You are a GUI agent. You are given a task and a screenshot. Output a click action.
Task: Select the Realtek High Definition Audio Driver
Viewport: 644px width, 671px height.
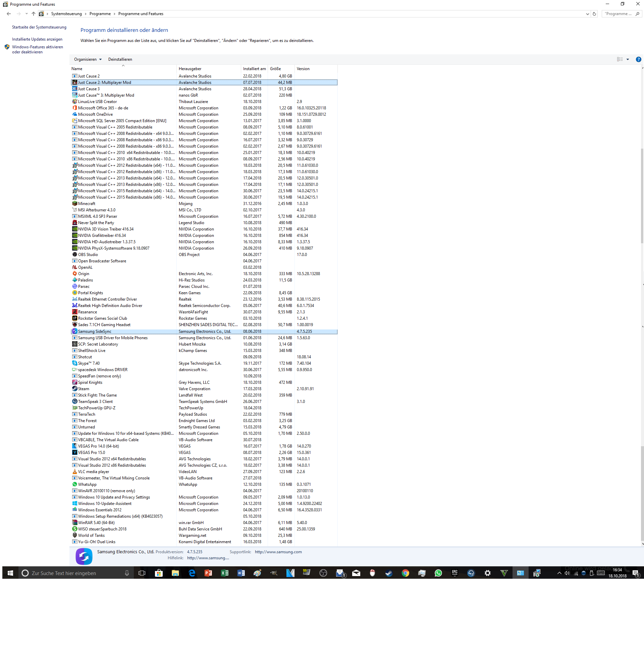point(204,306)
